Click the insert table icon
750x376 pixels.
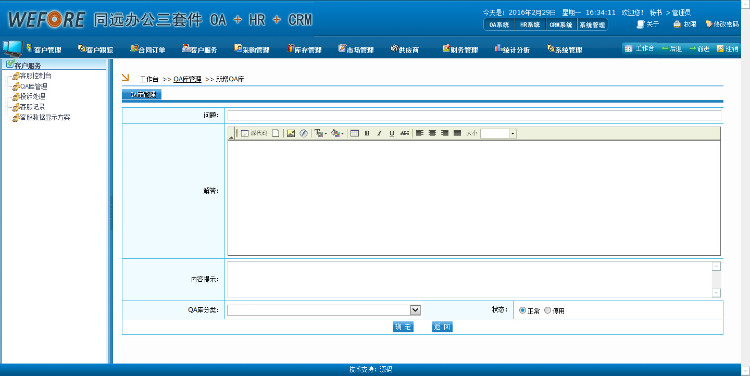(x=354, y=133)
